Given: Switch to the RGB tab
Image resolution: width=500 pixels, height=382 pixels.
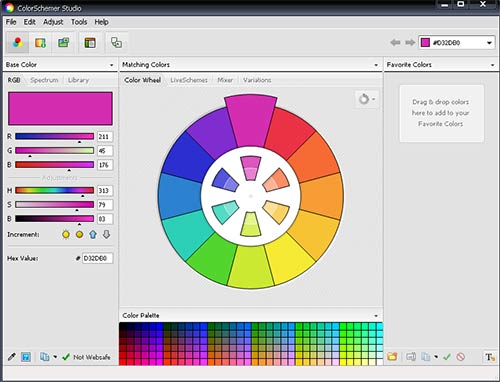Looking at the screenshot, I should pyautogui.click(x=14, y=80).
